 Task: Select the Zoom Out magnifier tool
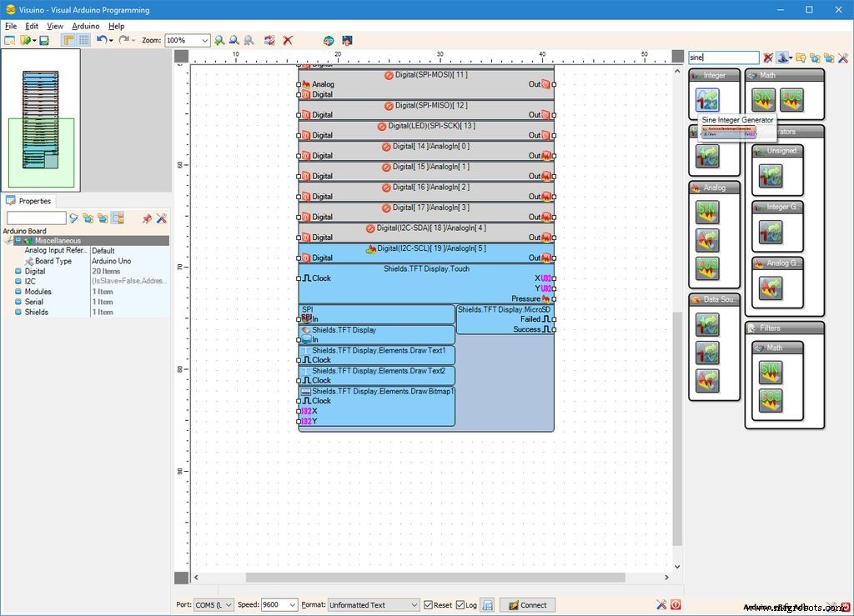point(236,40)
